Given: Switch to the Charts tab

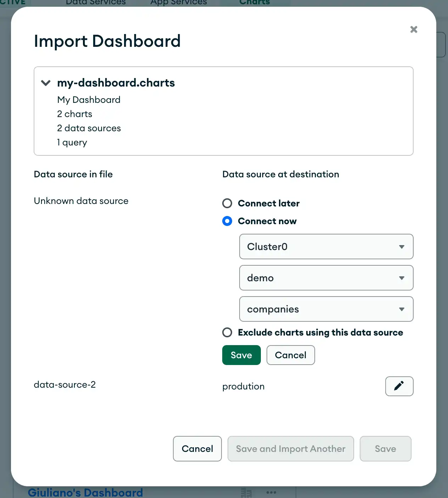Looking at the screenshot, I should pos(254,2).
